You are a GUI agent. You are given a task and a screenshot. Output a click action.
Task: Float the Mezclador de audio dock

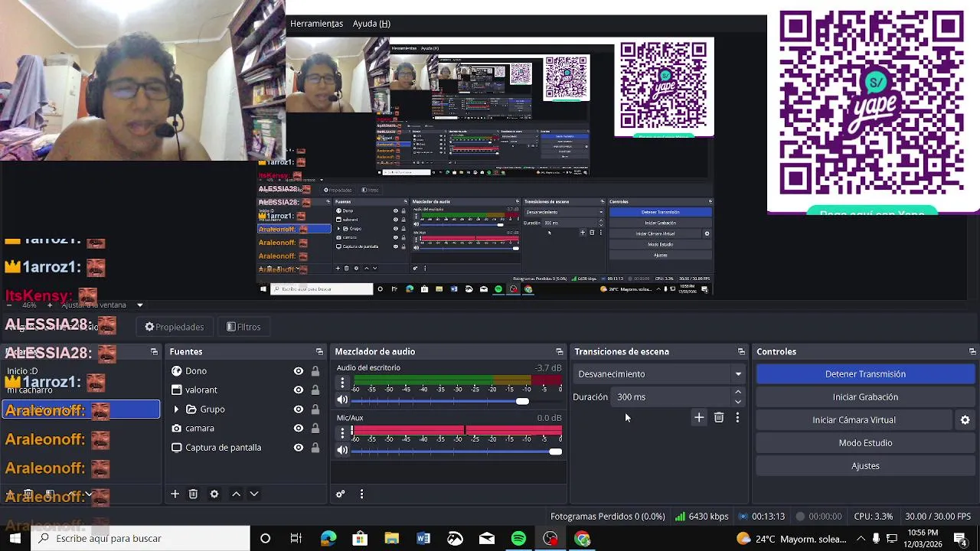[x=559, y=352]
